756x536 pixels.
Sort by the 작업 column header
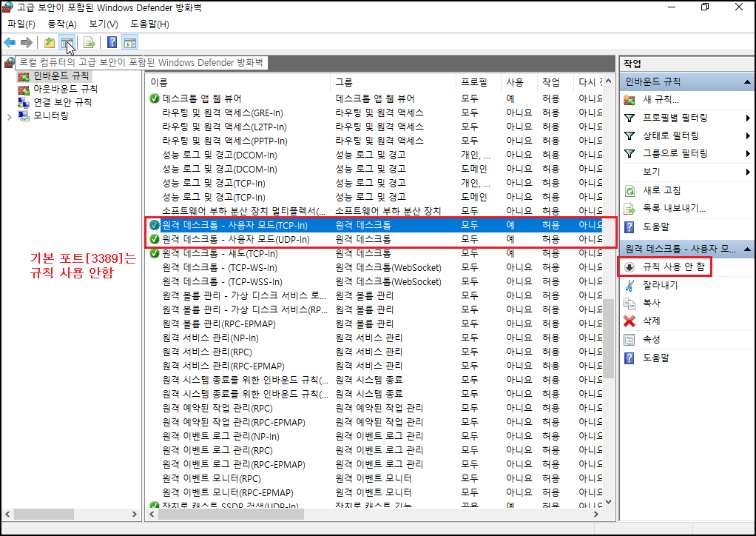(555, 82)
